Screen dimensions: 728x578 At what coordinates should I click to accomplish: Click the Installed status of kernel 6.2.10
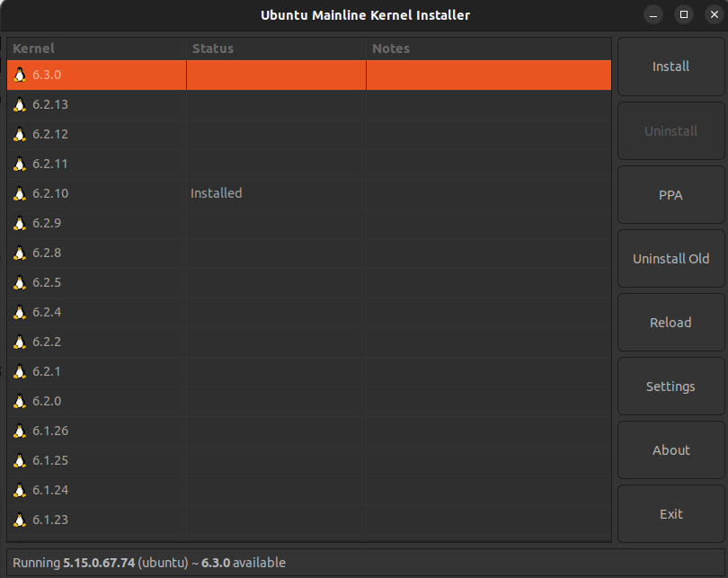click(x=217, y=193)
